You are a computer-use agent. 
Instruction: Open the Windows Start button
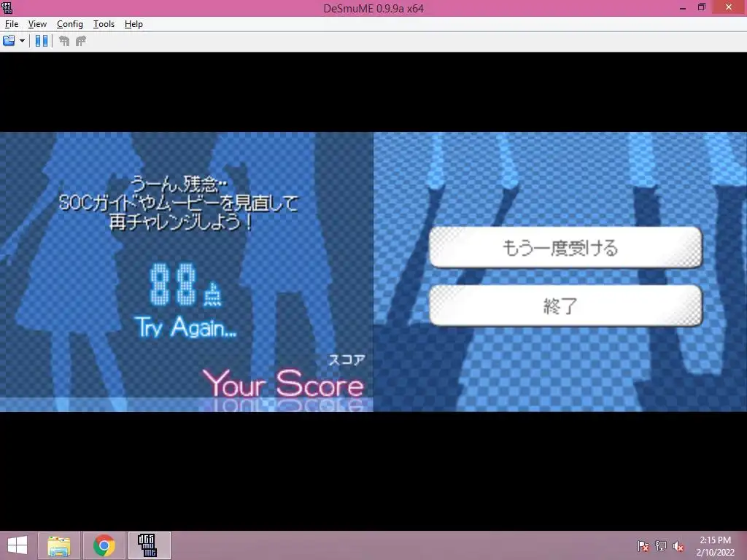18,545
